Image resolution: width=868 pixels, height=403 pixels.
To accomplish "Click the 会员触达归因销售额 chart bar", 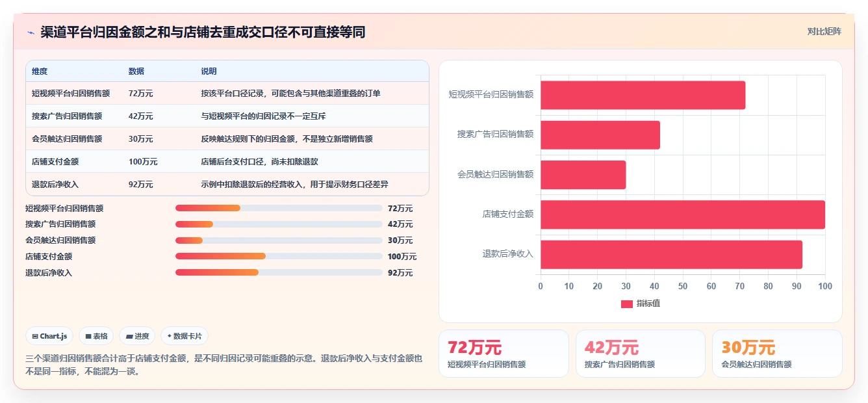I will 583,175.
